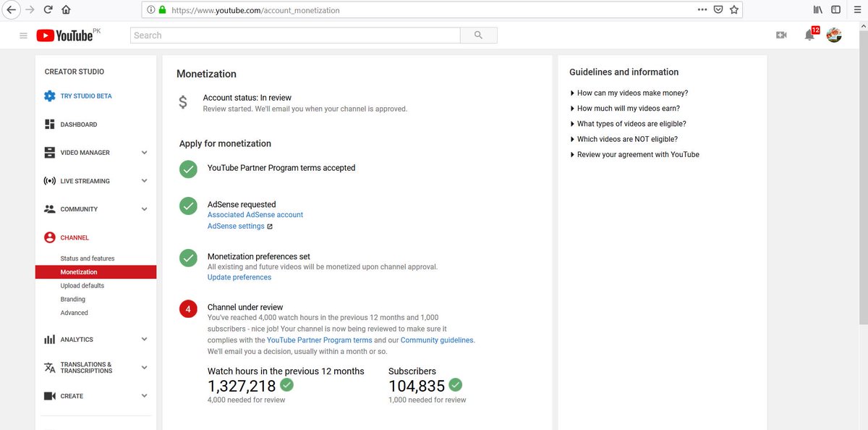Expand the Create section chevron
The image size is (868, 430).
pos(144,396)
